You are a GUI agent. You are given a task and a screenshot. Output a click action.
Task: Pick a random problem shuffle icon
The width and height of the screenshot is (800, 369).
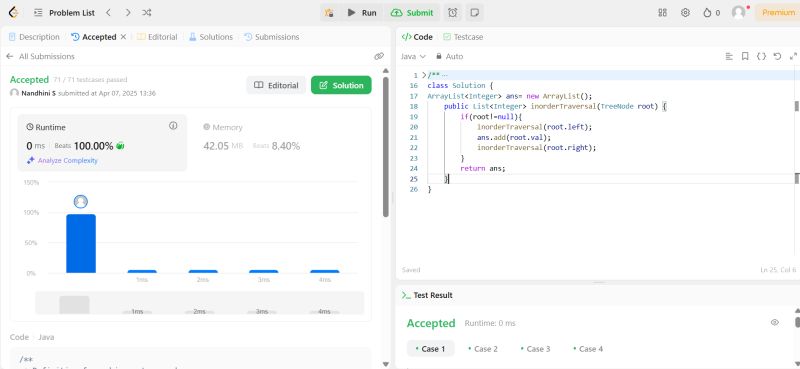pyautogui.click(x=146, y=13)
